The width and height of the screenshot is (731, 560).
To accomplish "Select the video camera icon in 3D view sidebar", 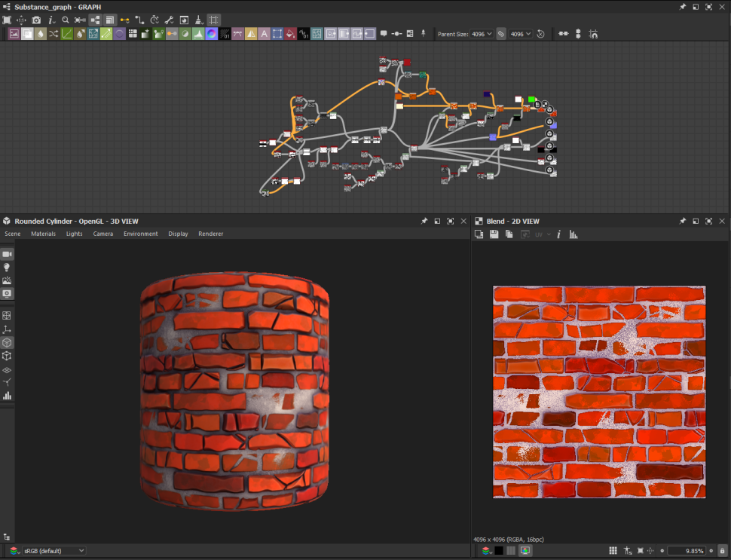I will tap(7, 254).
